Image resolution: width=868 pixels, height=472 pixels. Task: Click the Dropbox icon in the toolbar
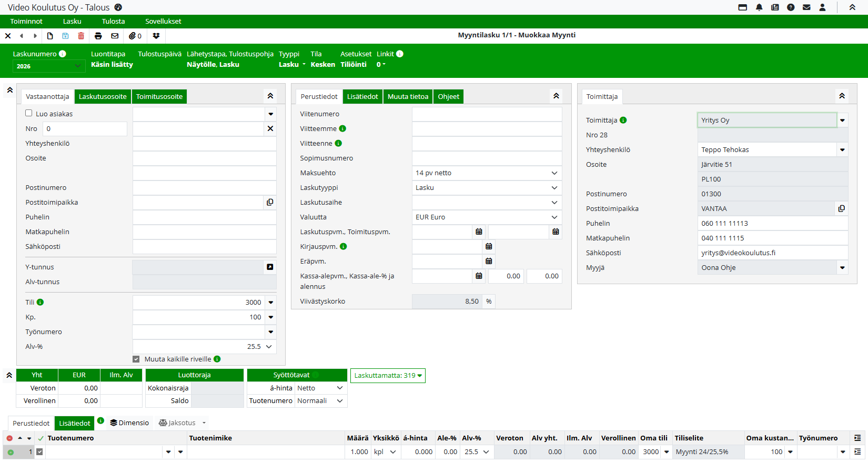click(x=156, y=36)
